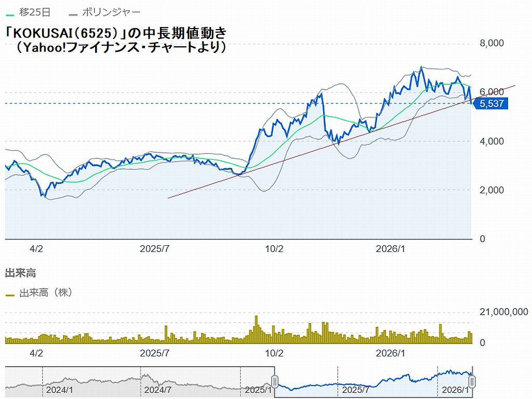Image resolution: width=532 pixels, height=399 pixels.
Task: Click the 2025/7 label under the price chart
Action: coord(155,249)
